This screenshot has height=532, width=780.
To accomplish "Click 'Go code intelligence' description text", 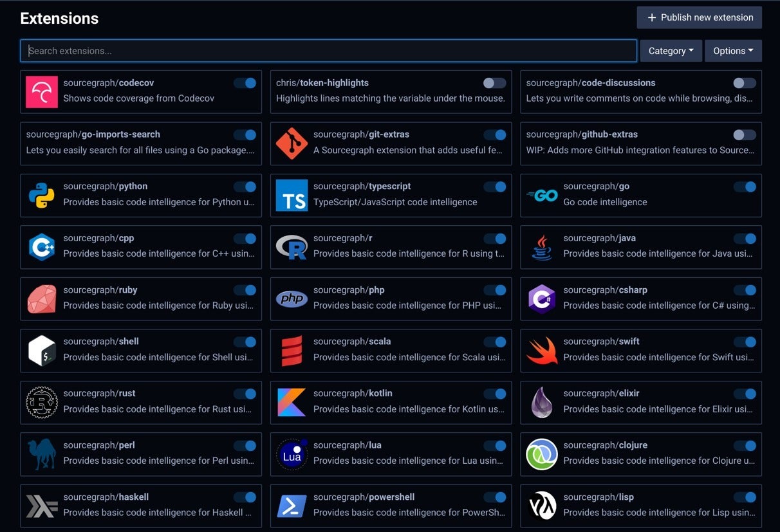I will point(605,202).
